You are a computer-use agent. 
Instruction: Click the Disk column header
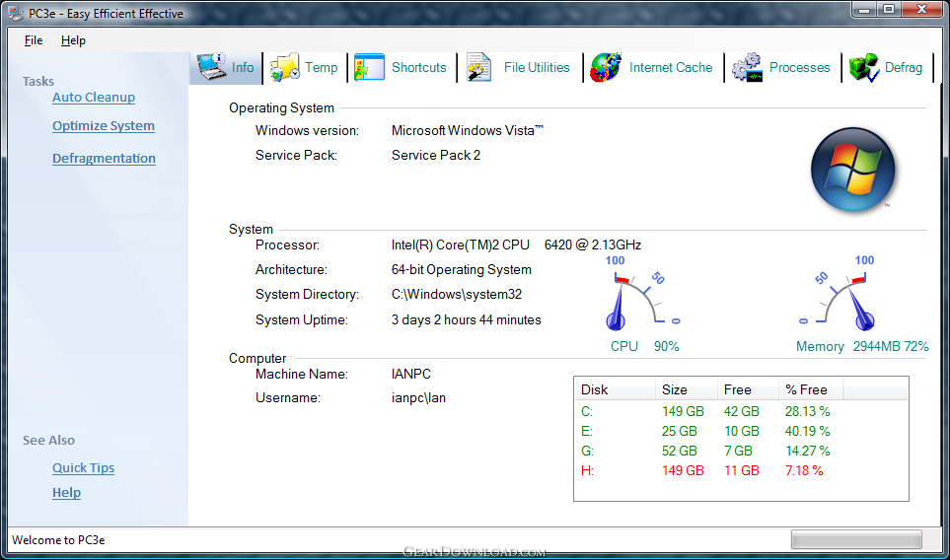615,389
